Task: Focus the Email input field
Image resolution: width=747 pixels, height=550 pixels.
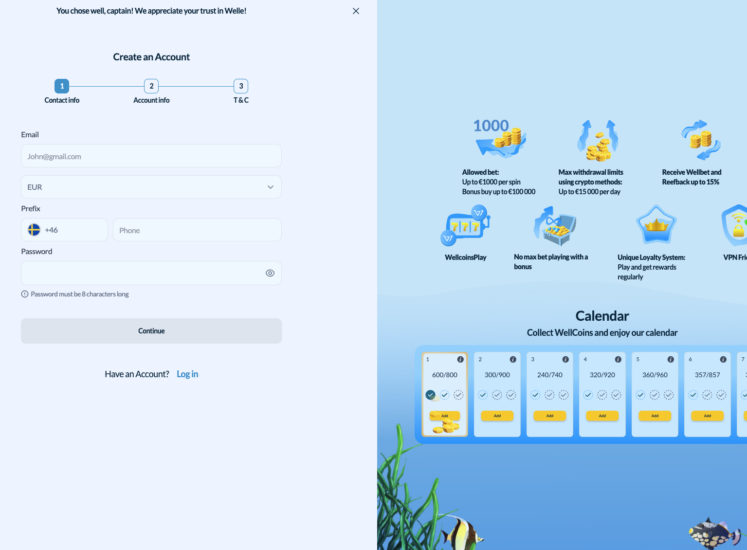Action: [151, 156]
